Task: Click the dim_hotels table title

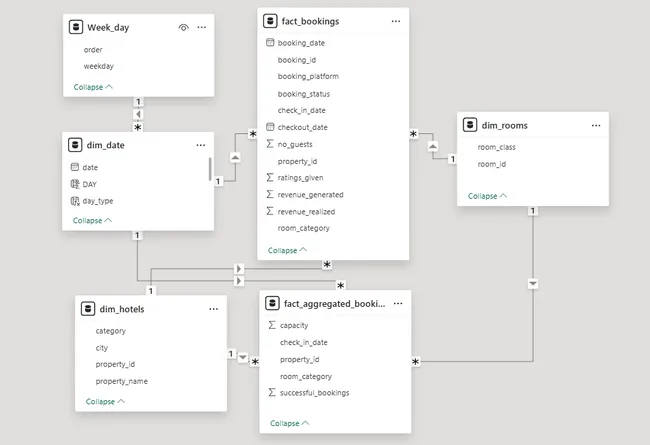Action: coord(122,309)
